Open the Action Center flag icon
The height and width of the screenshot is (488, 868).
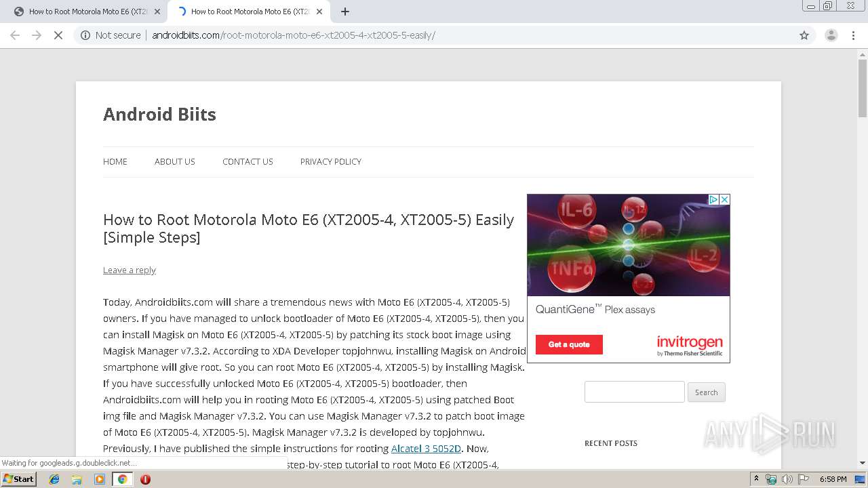804,479
